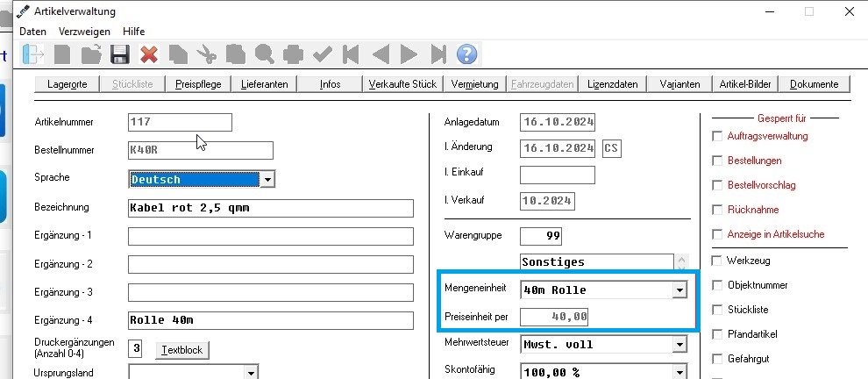Click the printer icon in toolbar
The height and width of the screenshot is (379, 868).
click(x=294, y=54)
